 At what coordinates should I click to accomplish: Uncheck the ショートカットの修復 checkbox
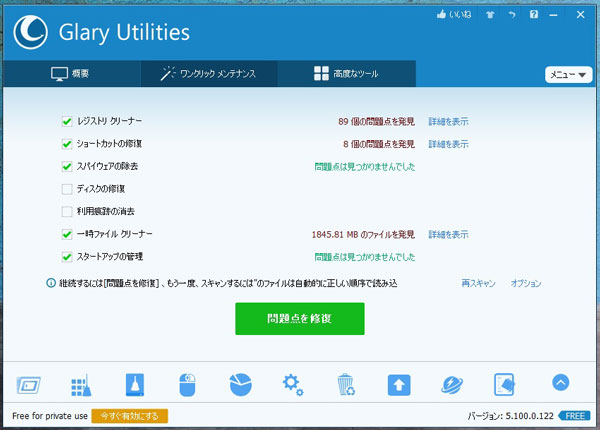tap(67, 144)
